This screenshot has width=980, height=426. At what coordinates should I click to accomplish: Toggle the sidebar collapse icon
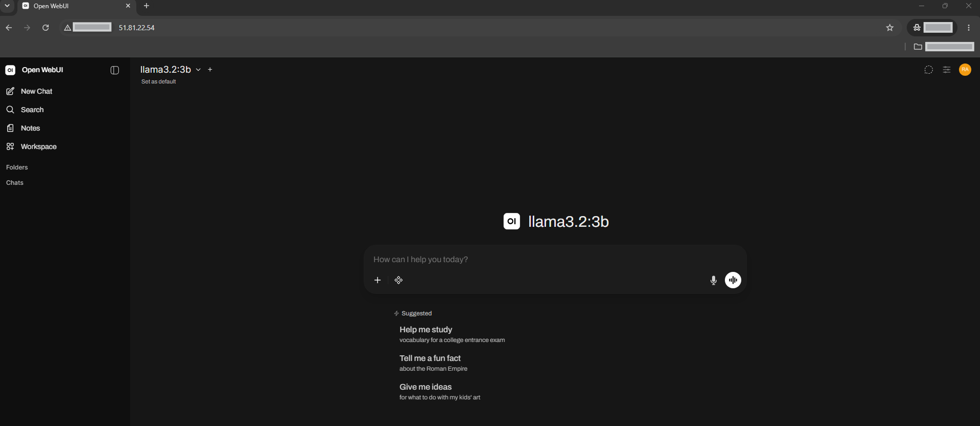tap(115, 70)
